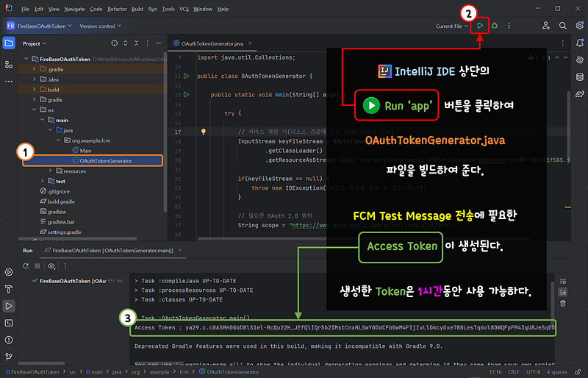This screenshot has height=378, width=588.
Task: Open the Terminal tool window
Action: pos(9,323)
